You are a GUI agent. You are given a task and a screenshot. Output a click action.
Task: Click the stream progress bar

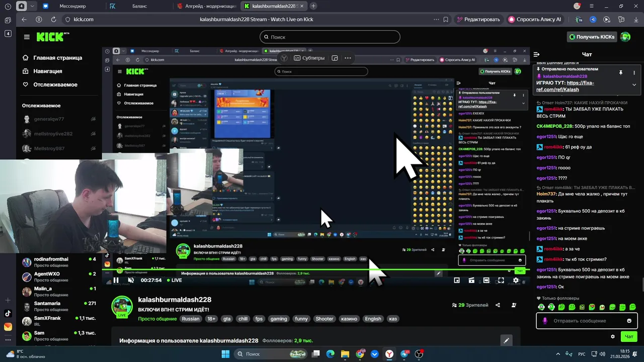coord(315,270)
